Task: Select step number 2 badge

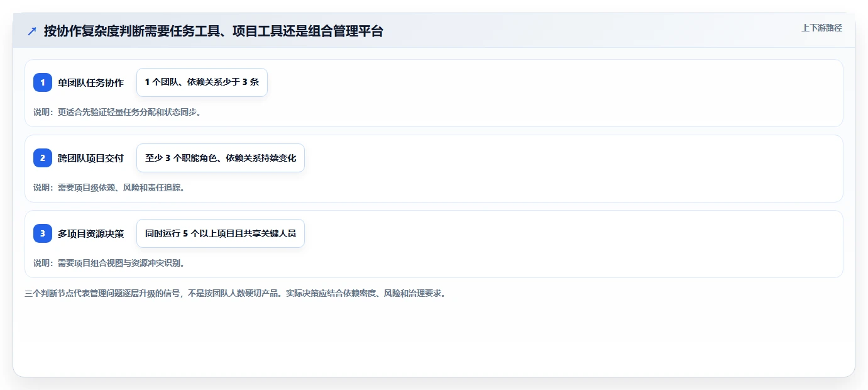Action: point(43,158)
